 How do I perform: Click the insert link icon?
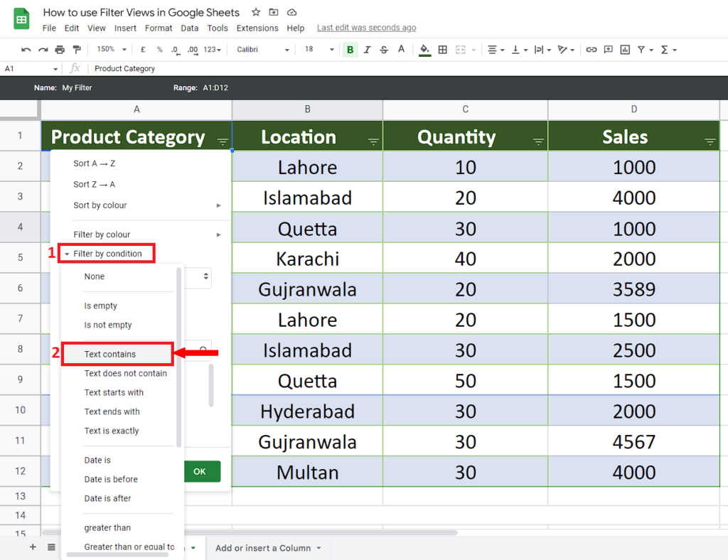tap(591, 50)
